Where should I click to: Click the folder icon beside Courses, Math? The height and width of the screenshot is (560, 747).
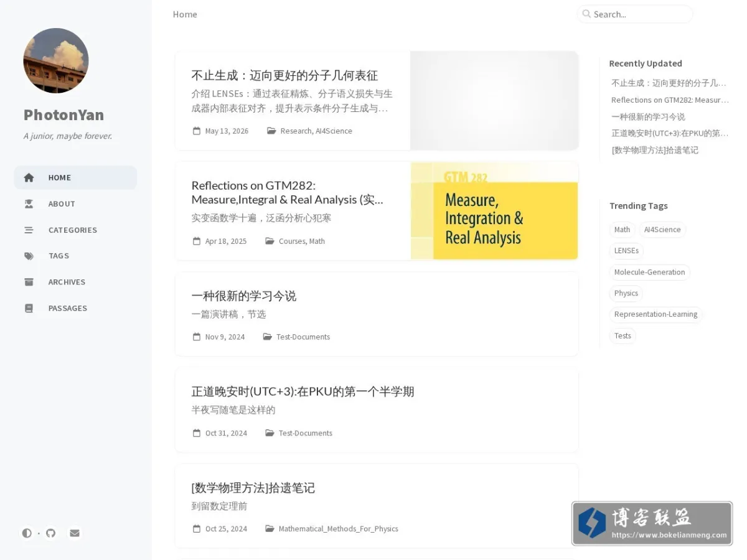click(x=270, y=241)
